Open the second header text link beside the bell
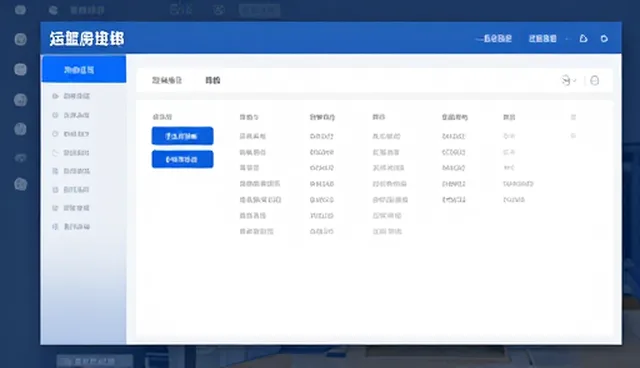The image size is (640, 368). 542,39
